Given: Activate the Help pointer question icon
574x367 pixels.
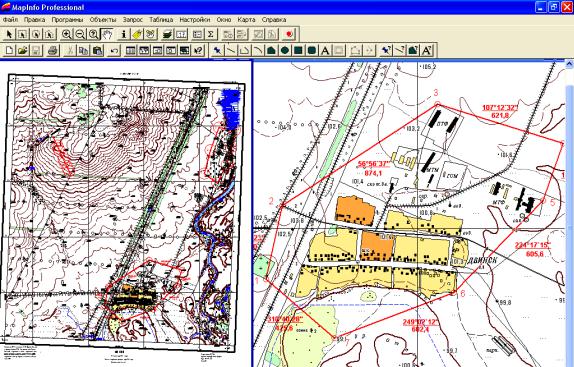Looking at the screenshot, I should [198, 50].
